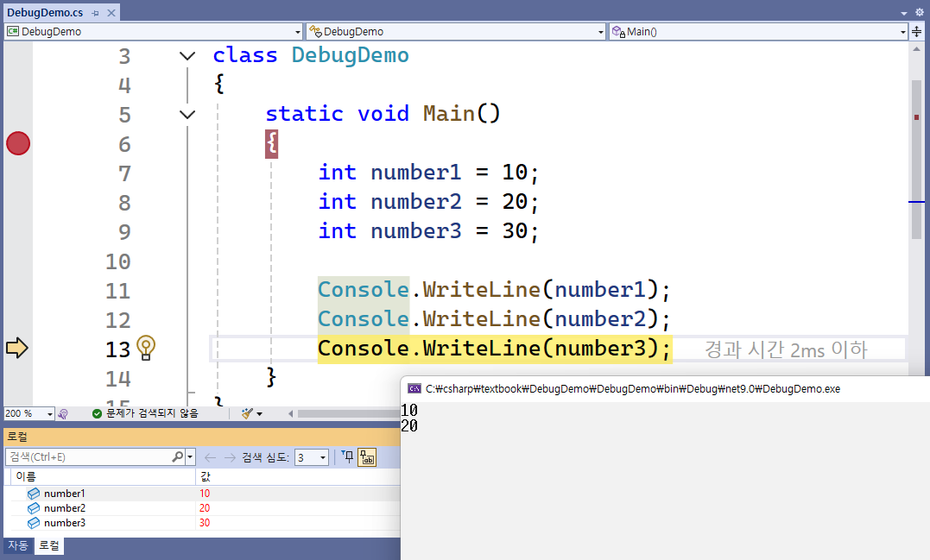The image size is (930, 560).
Task: Click the yellow current statement arrow
Action: 17,349
